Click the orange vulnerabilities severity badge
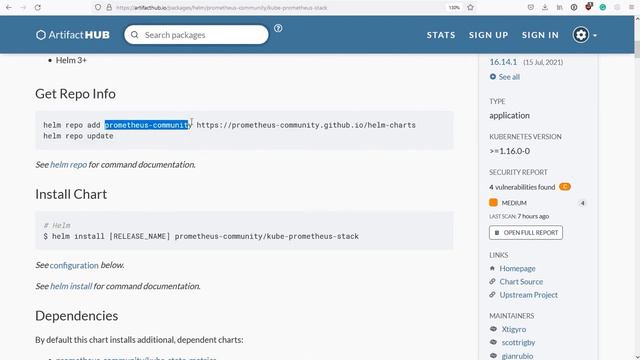Viewport: 640px width, 360px height. [x=565, y=187]
